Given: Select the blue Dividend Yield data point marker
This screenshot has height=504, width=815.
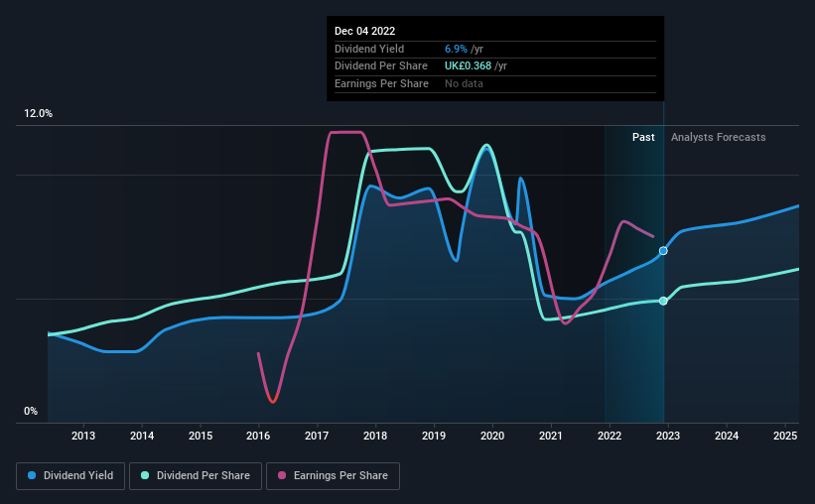Looking at the screenshot, I should pos(663,251).
